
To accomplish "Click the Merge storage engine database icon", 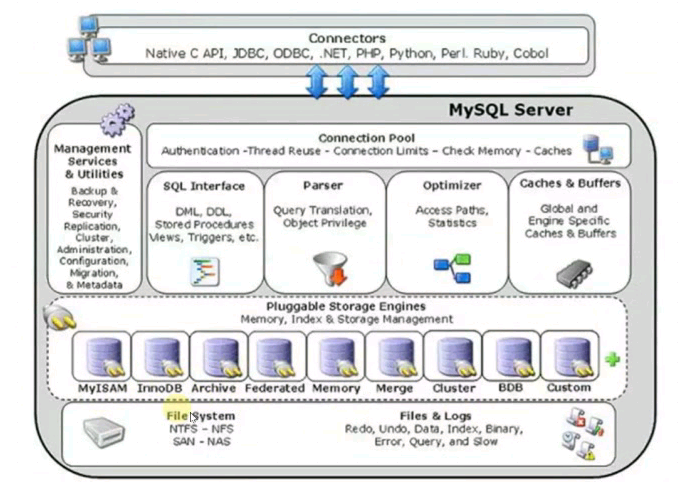I will tap(397, 357).
